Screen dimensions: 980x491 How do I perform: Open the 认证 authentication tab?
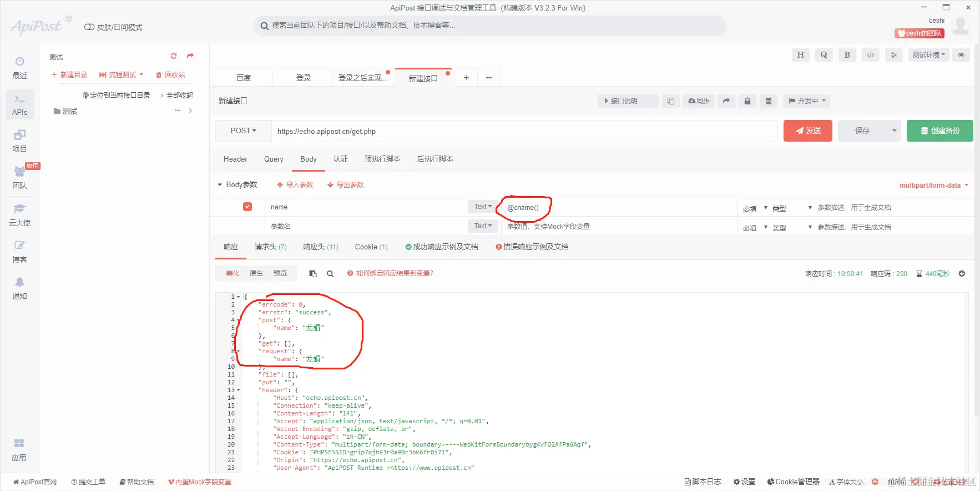(341, 159)
